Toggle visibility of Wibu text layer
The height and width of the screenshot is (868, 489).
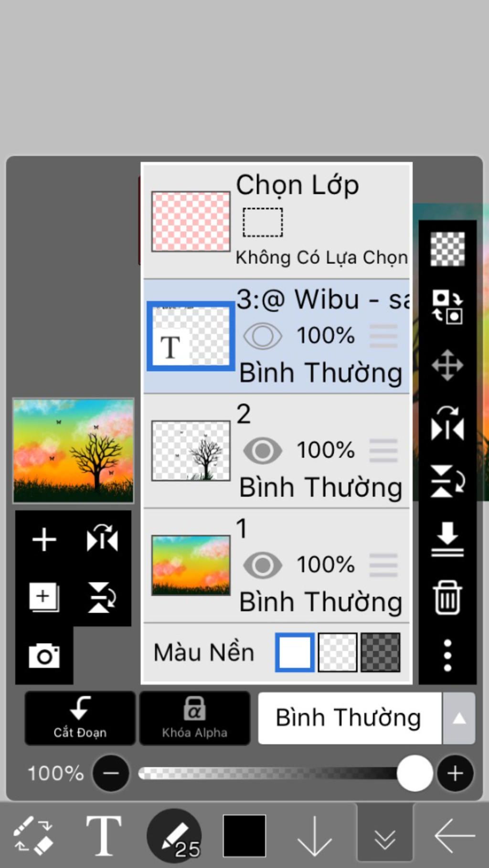pos(262,336)
